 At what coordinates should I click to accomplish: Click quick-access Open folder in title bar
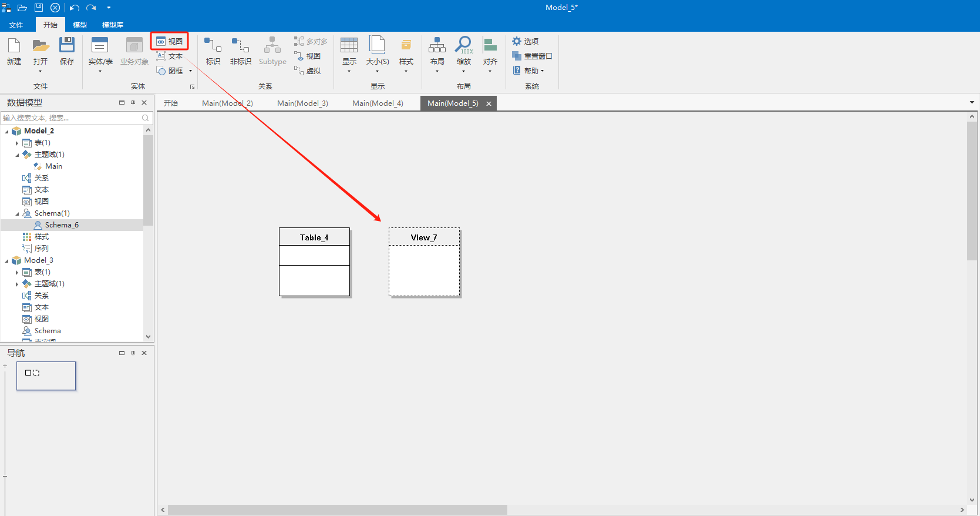click(x=22, y=8)
